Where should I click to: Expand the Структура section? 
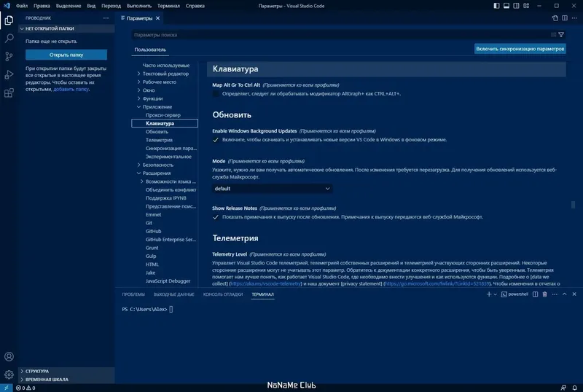click(66, 371)
